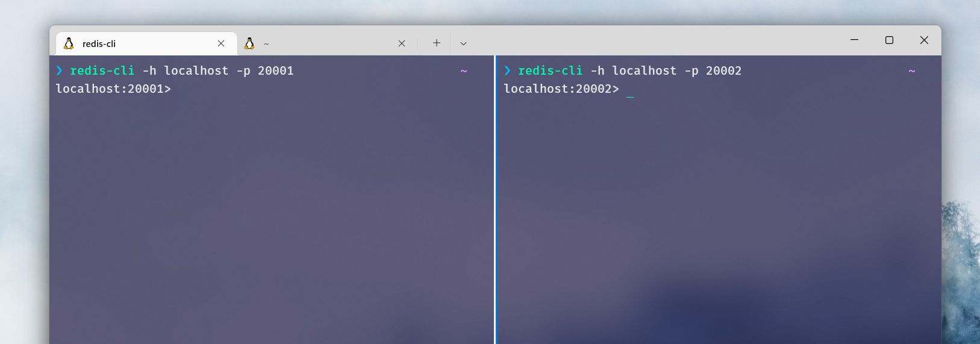Click the tilde directory indicator in left pane
The width and height of the screenshot is (980, 344).
[x=464, y=71]
